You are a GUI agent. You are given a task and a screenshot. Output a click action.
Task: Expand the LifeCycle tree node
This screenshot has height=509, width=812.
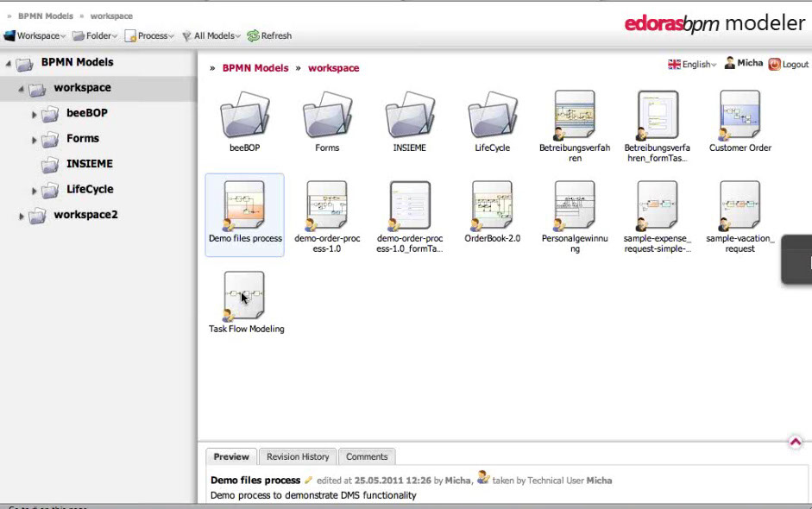(35, 191)
